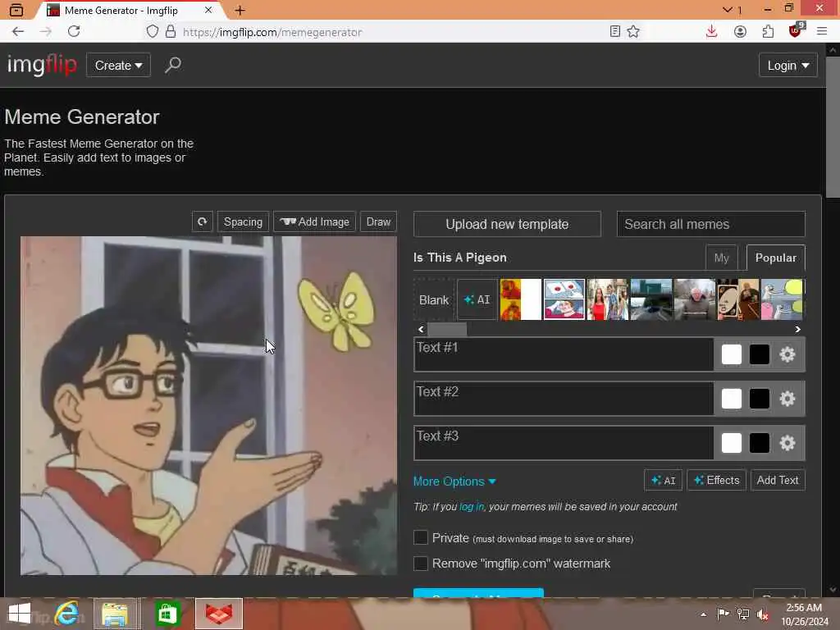The image size is (840, 630).
Task: Click the uBlock Origin shield icon
Action: pos(796,31)
